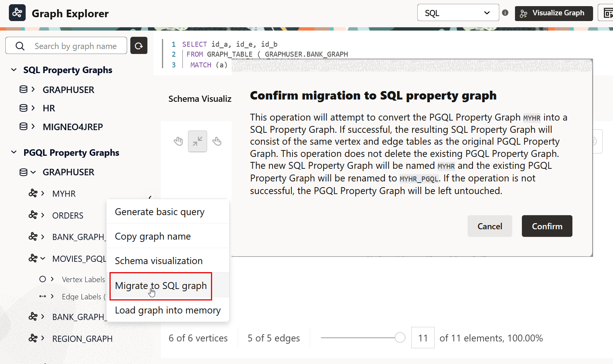Viewport: 613px width, 364px height.
Task: Click the '5 of 5 edges' status text
Action: point(274,338)
